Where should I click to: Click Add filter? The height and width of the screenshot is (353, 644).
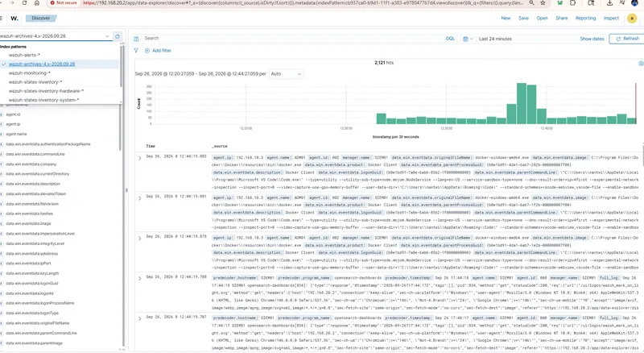pos(158,51)
